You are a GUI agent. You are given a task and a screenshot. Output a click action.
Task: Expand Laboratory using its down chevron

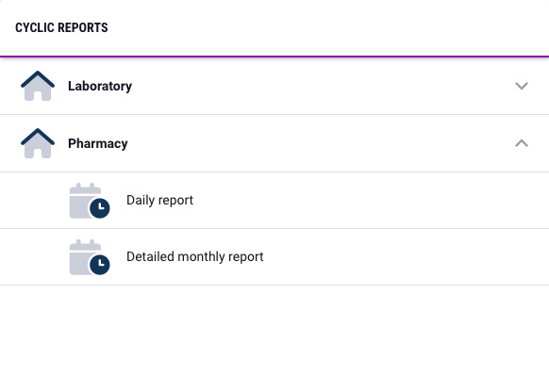tap(522, 86)
